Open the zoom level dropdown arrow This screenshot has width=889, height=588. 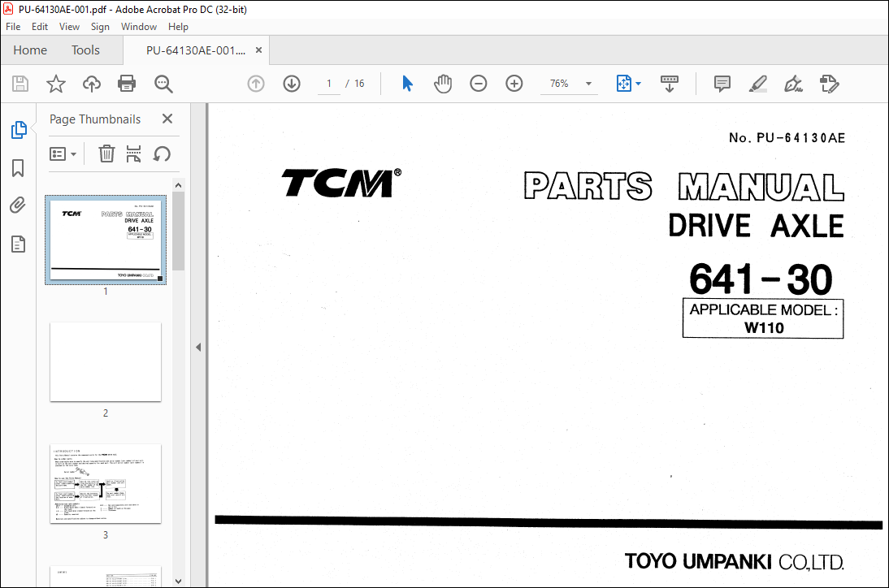pos(588,84)
